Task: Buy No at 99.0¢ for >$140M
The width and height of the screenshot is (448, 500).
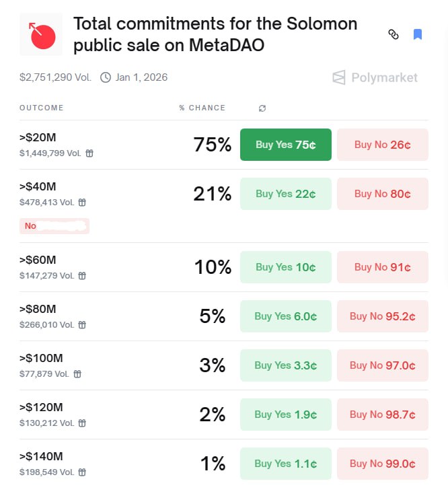Action: point(383,464)
